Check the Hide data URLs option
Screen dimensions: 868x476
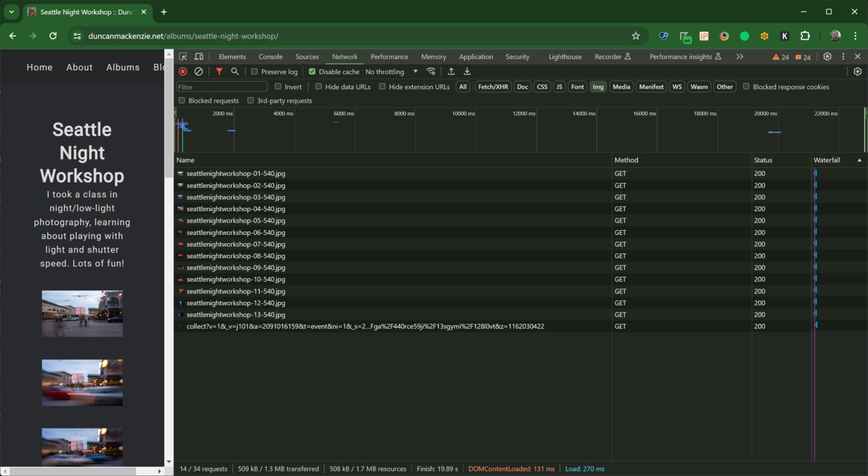pyautogui.click(x=319, y=87)
